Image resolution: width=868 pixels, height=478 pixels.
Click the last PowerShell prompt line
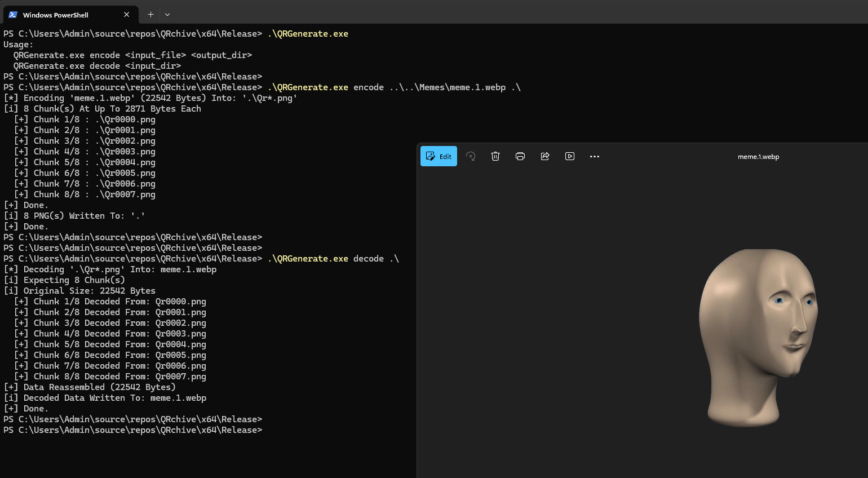(x=133, y=430)
